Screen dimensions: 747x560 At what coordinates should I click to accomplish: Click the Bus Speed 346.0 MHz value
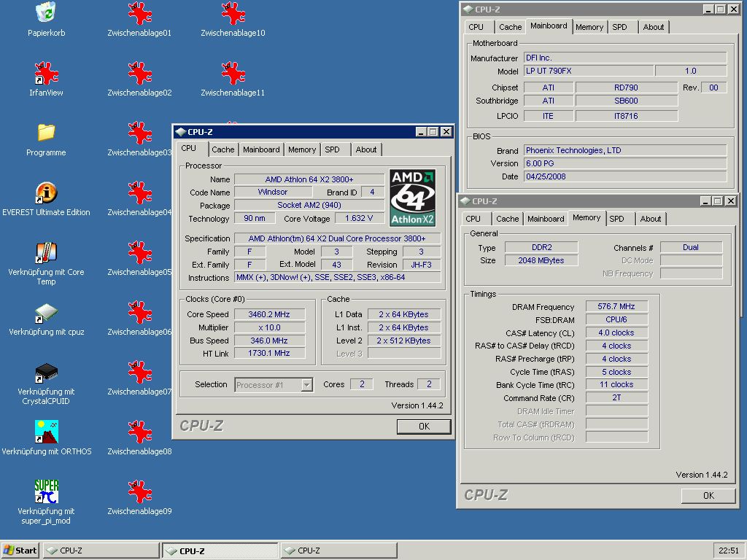(269, 341)
